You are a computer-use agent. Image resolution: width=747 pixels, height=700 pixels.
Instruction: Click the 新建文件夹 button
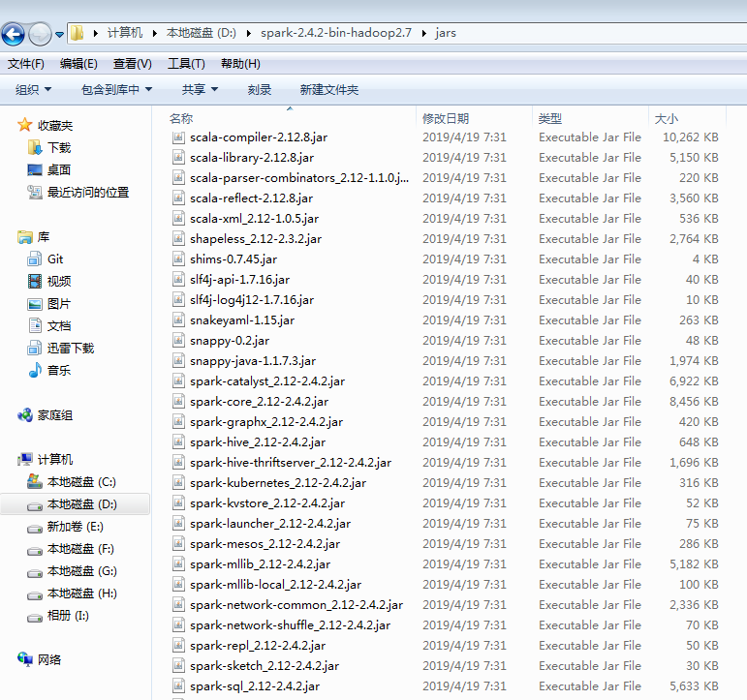pos(329,89)
